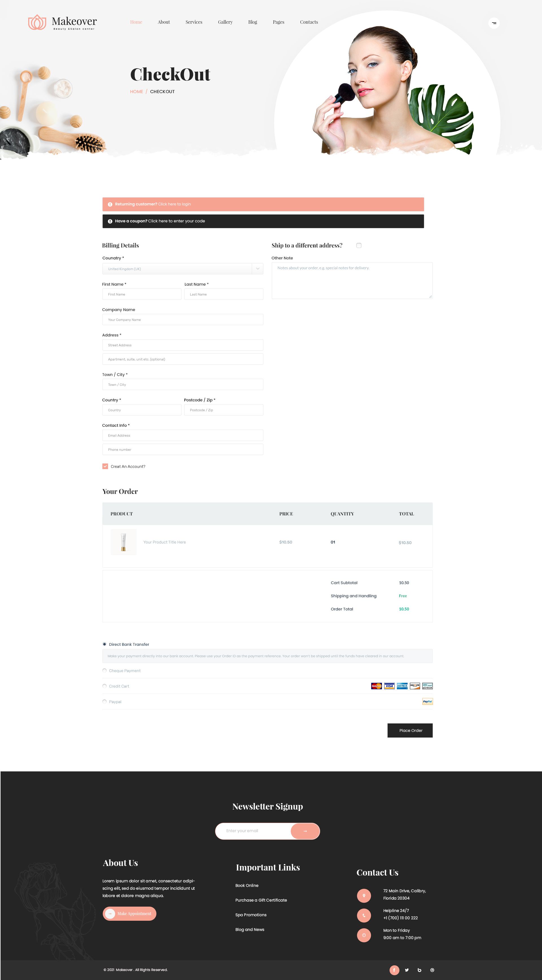Image resolution: width=542 pixels, height=980 pixels.
Task: Click the phone helpline icon
Action: coord(364,915)
